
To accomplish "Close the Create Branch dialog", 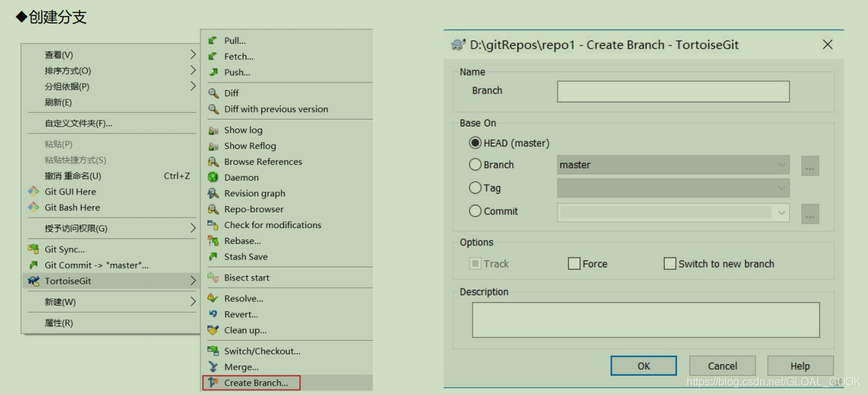I will coord(827,45).
